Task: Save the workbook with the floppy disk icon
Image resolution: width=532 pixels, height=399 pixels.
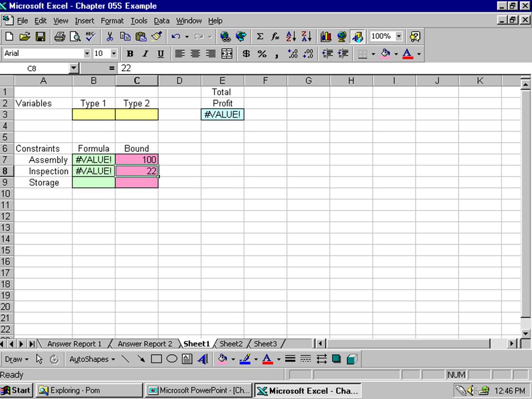Action: click(40, 37)
